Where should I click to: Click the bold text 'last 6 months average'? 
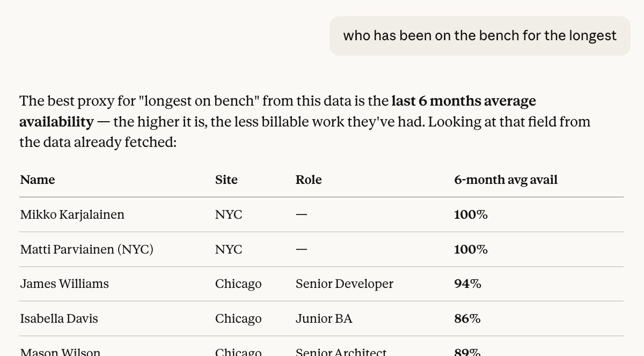[x=464, y=101]
